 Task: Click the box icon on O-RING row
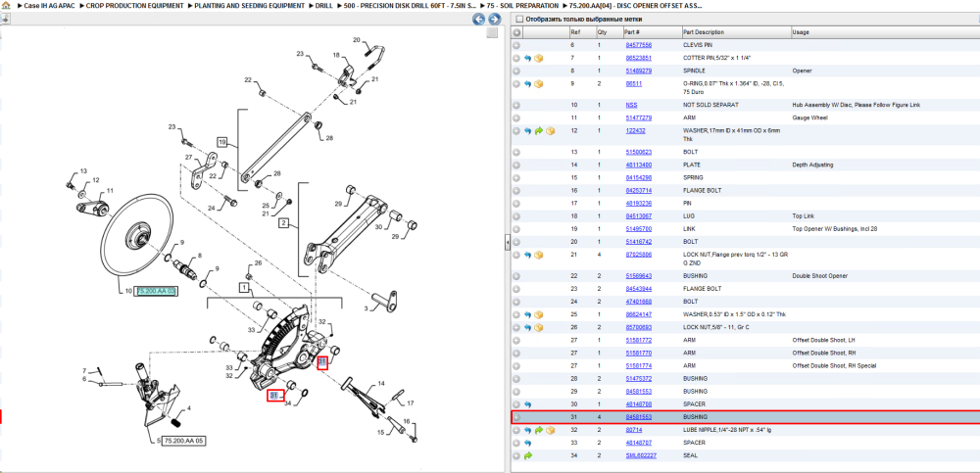pos(539,83)
